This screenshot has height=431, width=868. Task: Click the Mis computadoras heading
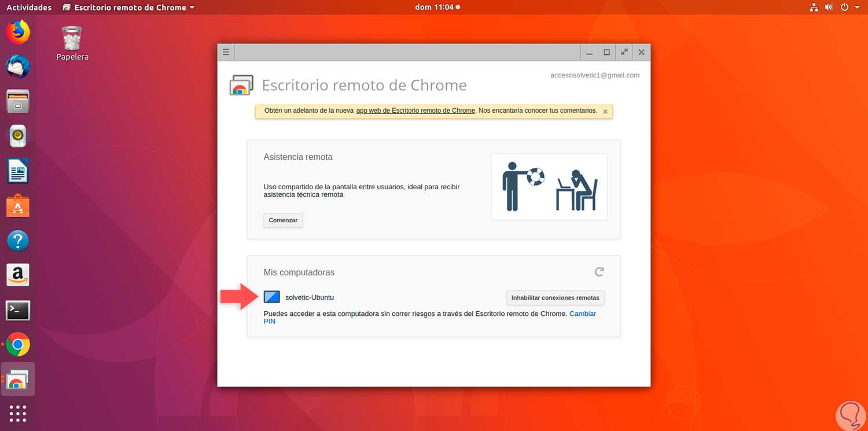click(x=299, y=272)
